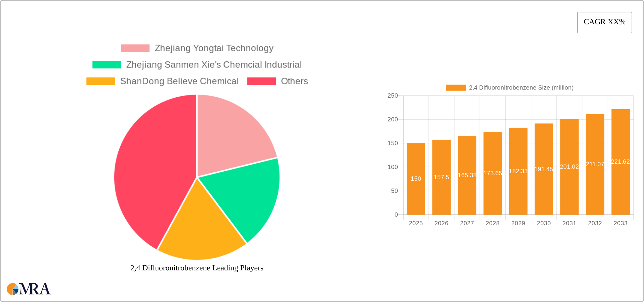Image resolution: width=644 pixels, height=302 pixels.
Task: Click the CAGR XX% box
Action: [x=604, y=22]
